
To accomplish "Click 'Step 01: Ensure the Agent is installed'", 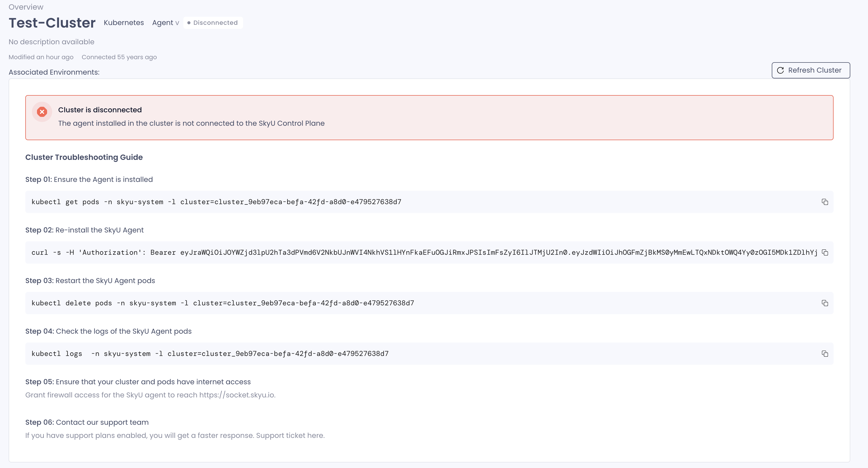I will tap(89, 179).
